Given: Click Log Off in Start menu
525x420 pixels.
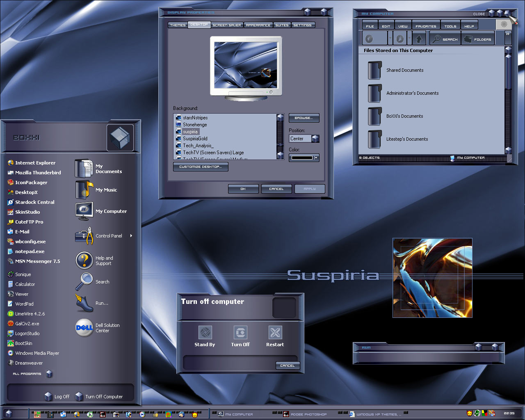Looking at the screenshot, I should pos(57,397).
